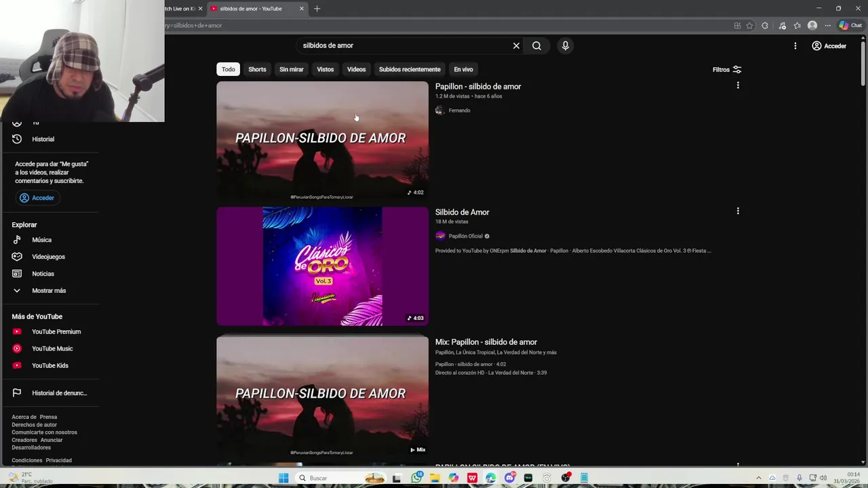The width and height of the screenshot is (868, 488).
Task: Click the Acceder button in the sidebar
Action: (x=37, y=198)
